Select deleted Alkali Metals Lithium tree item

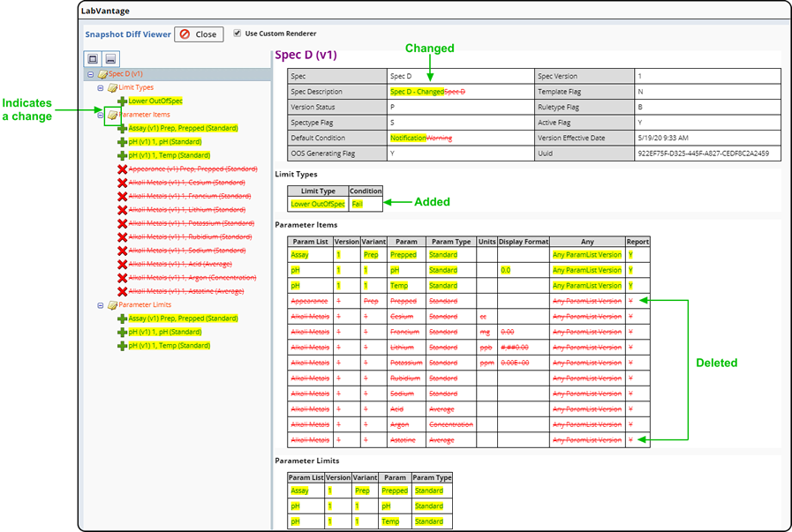click(187, 210)
